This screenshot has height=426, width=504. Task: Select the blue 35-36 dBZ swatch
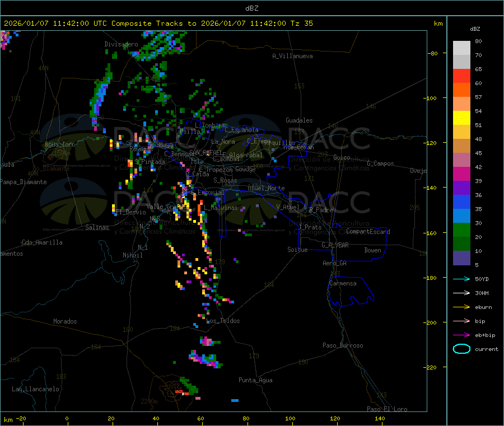pos(461,202)
